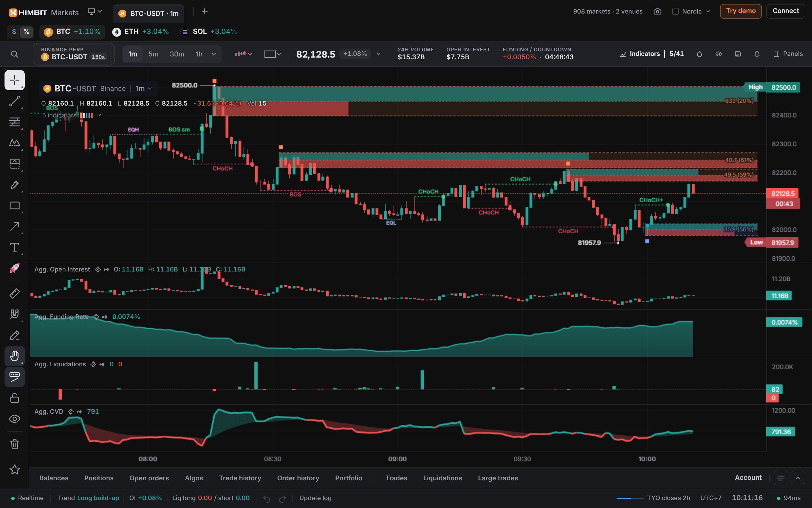Open the Positions tab
812x508 pixels.
pos(99,478)
